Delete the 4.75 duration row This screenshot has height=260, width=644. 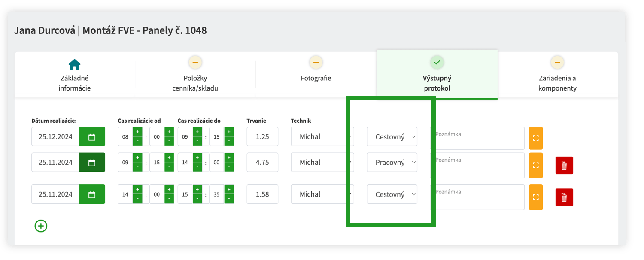[564, 166]
